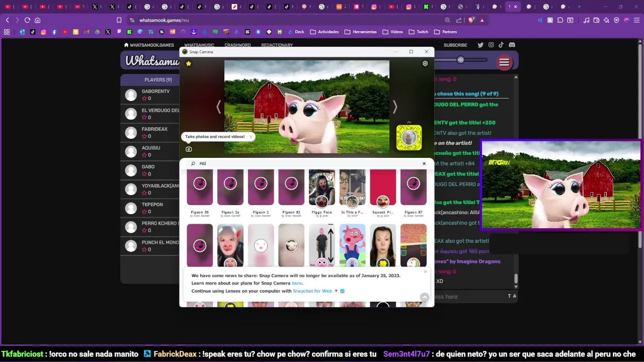Adjust the game volume slider
The image size is (644, 362).
(461, 60)
